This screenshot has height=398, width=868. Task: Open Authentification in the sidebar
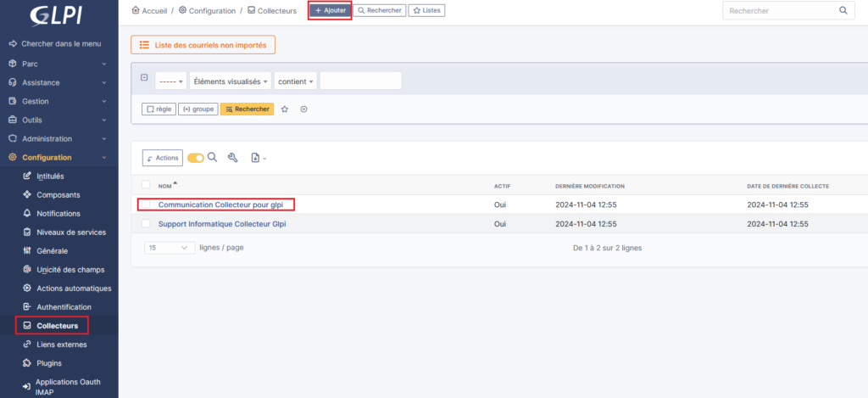pyautogui.click(x=64, y=307)
